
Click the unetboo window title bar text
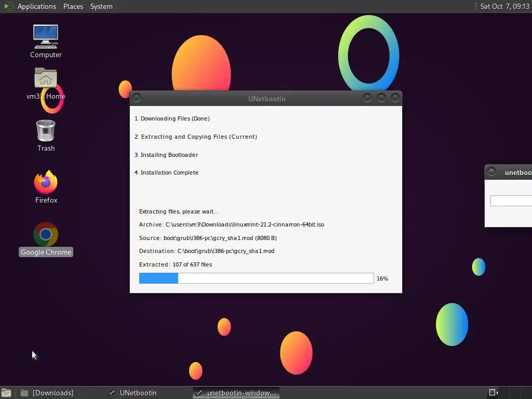tap(518, 172)
